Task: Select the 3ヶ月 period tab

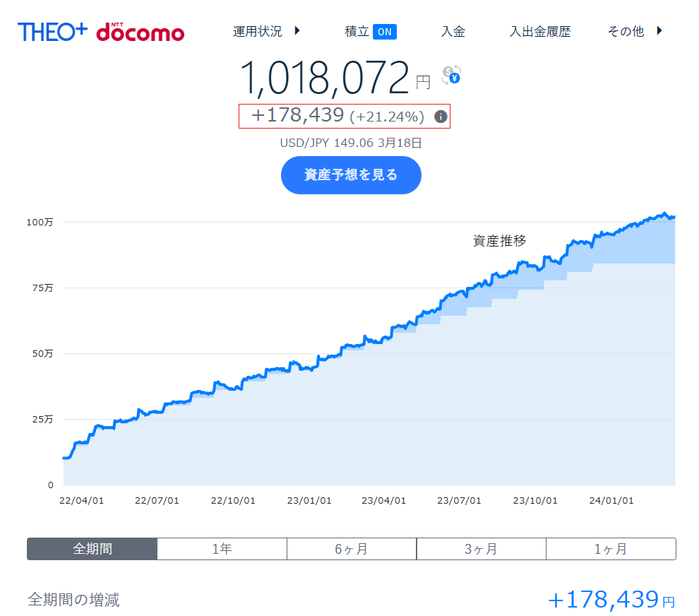Action: coord(481,549)
